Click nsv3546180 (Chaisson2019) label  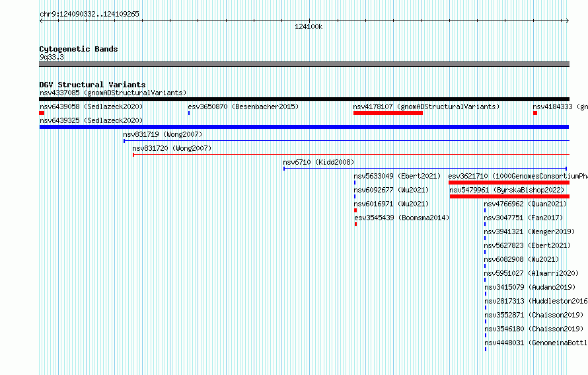click(x=534, y=329)
